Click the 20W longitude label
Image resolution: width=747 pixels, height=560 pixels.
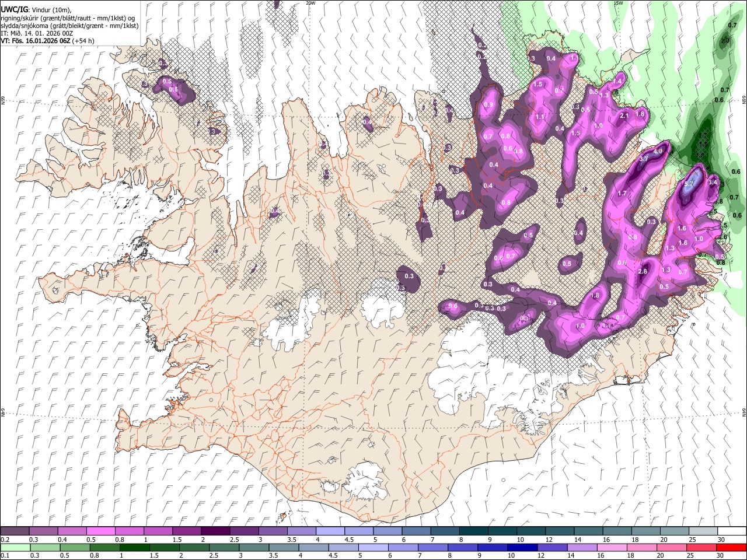(x=310, y=3)
